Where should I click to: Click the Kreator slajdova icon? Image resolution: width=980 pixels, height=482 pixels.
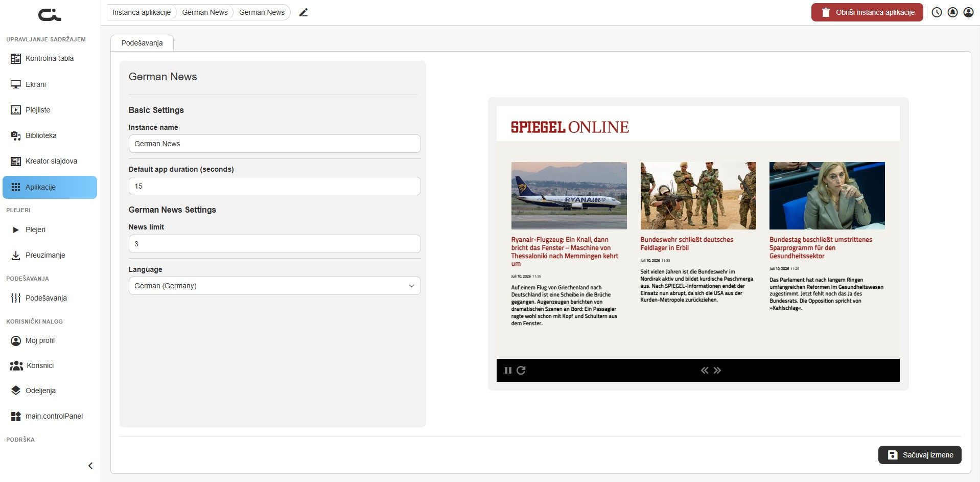[x=16, y=162]
